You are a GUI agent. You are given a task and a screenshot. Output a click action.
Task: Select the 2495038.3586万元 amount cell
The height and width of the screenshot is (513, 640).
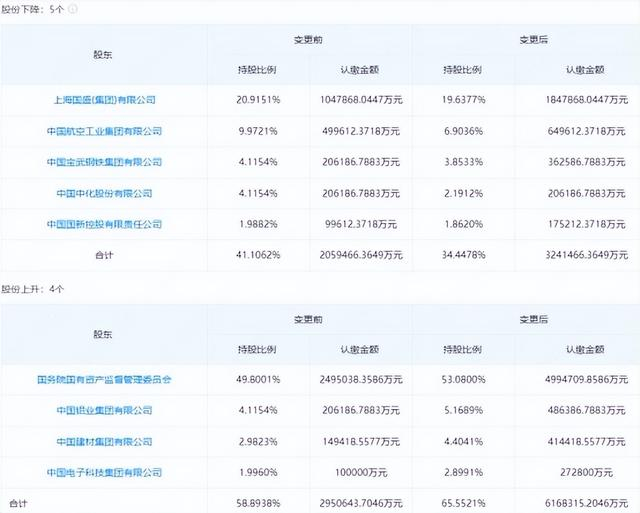(x=361, y=380)
